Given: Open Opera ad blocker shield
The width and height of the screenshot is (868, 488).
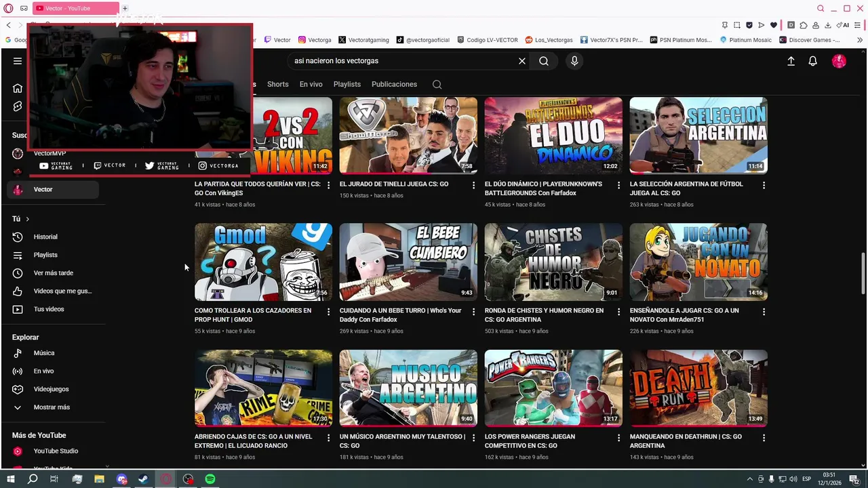Looking at the screenshot, I should click(749, 25).
